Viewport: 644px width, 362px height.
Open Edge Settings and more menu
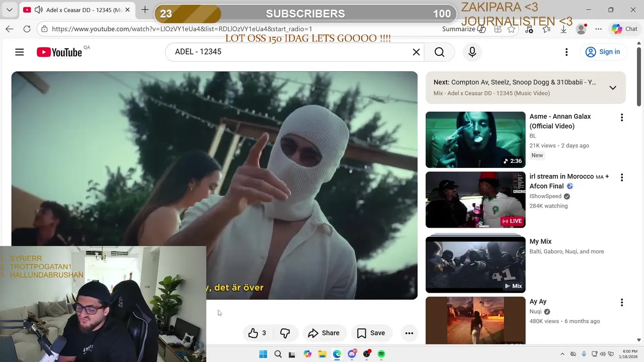[598, 29]
